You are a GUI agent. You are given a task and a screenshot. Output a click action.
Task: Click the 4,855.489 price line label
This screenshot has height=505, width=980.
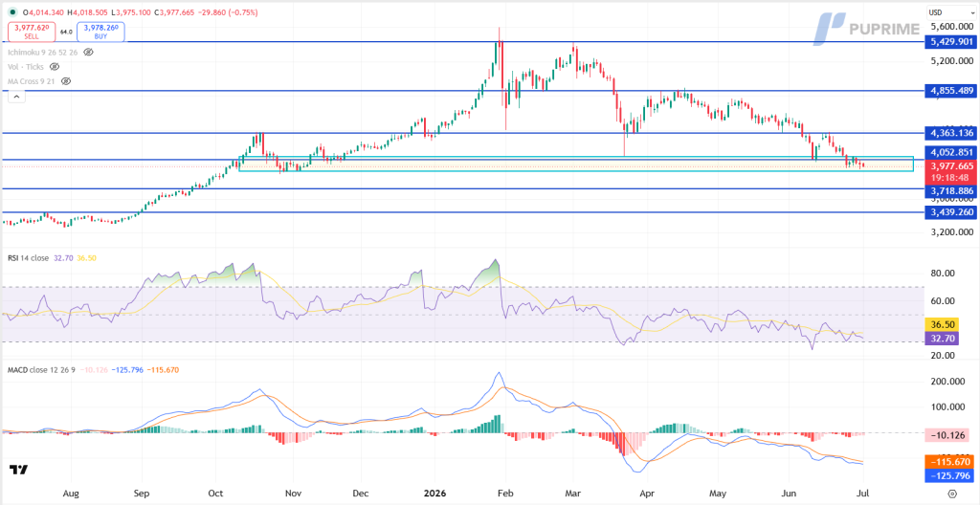[950, 91]
